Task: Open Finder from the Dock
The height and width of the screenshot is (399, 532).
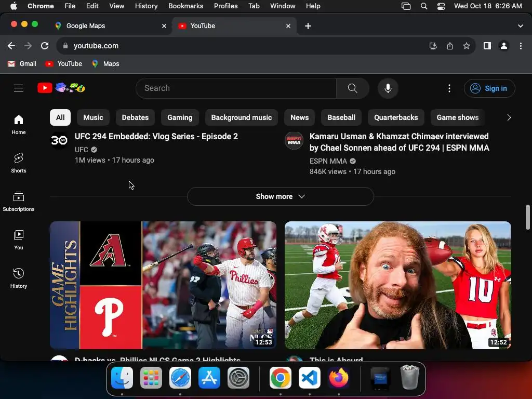Action: point(122,378)
